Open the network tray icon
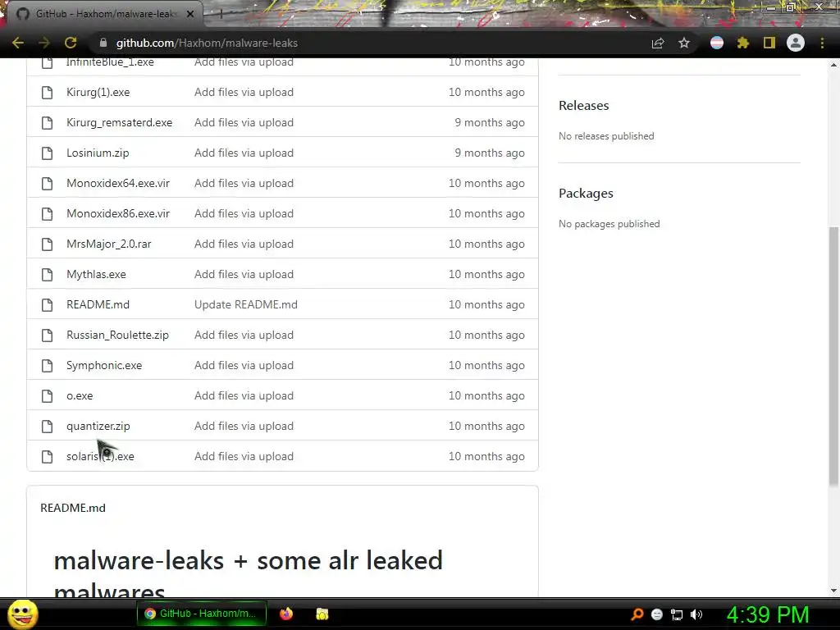This screenshot has width=840, height=630. point(677,614)
